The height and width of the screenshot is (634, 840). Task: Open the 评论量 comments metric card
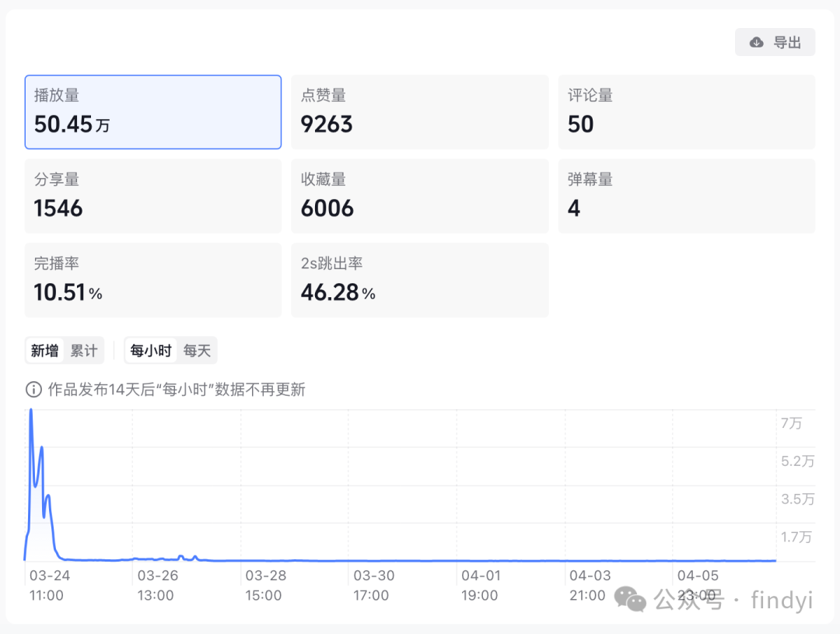pos(687,112)
